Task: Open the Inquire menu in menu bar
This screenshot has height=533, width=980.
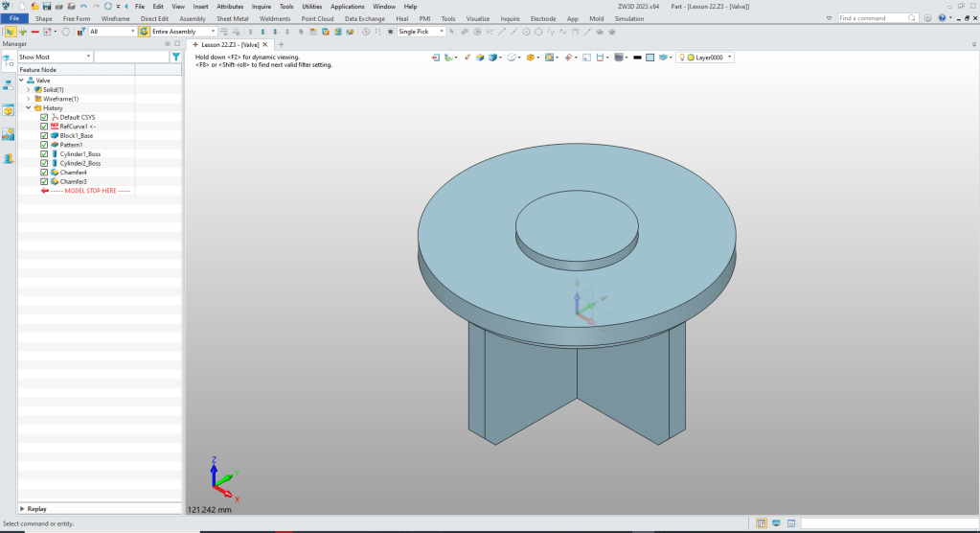Action: pyautogui.click(x=262, y=6)
